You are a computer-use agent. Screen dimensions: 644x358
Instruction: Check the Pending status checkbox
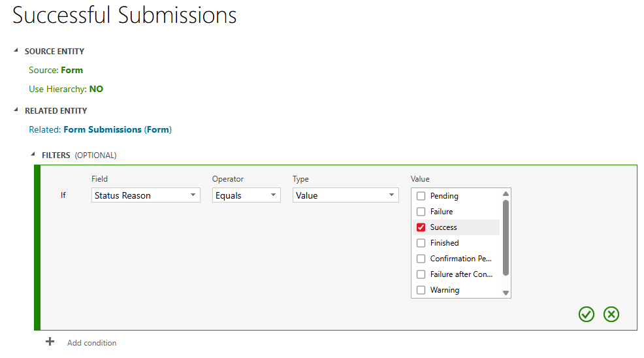tap(421, 196)
